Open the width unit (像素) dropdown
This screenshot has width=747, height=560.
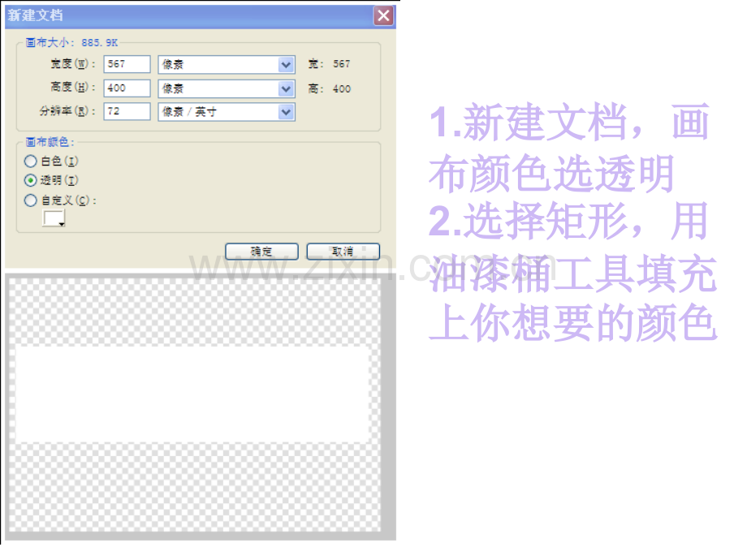coord(284,64)
